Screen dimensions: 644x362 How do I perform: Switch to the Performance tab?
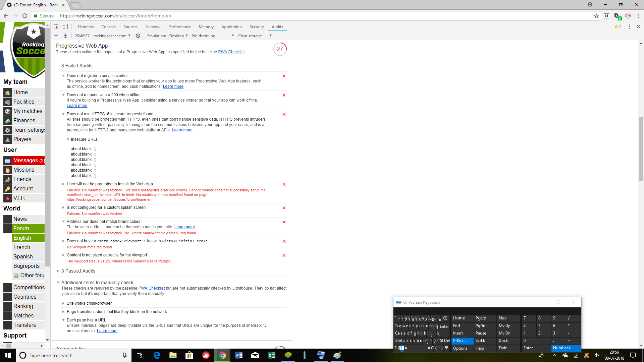(x=180, y=27)
